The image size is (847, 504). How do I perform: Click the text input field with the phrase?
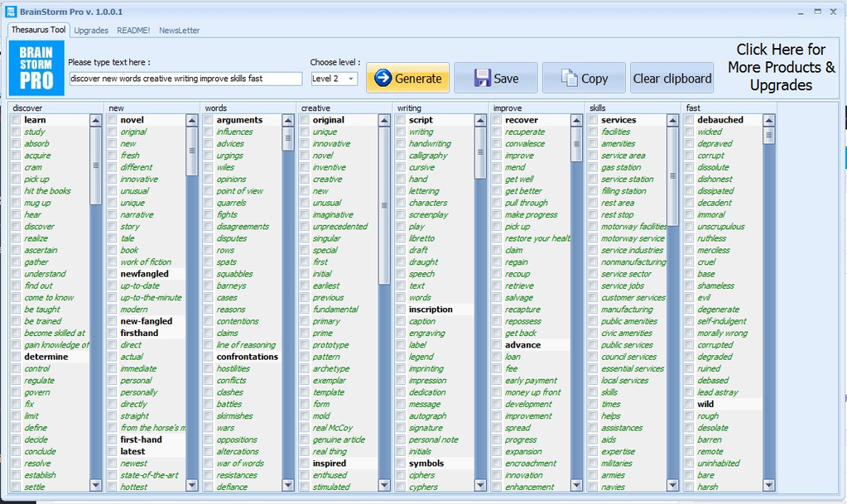[185, 79]
